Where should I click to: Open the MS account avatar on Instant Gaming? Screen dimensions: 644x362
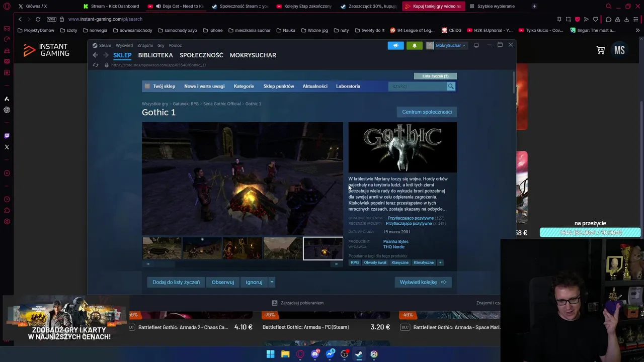[619, 50]
